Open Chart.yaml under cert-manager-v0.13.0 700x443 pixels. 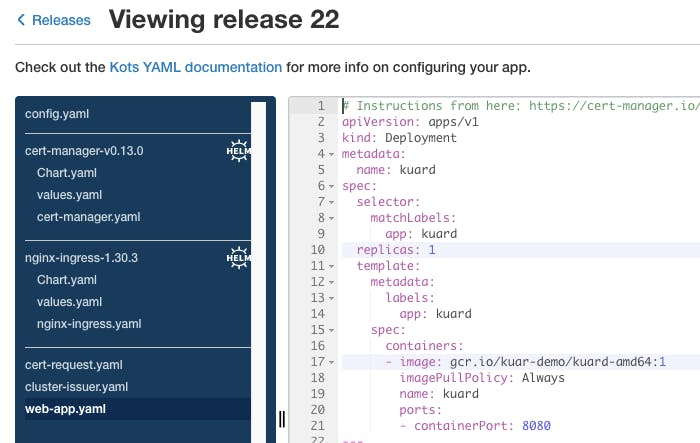tap(67, 173)
